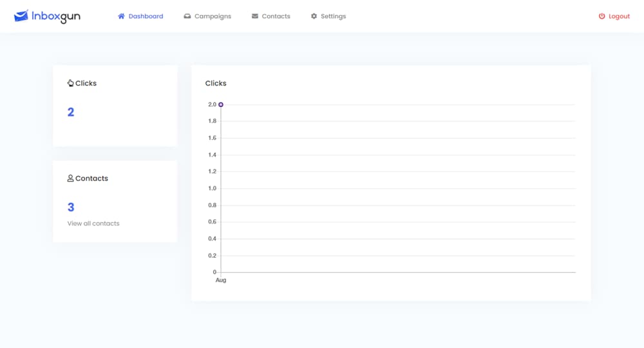644x348 pixels.
Task: Click the 0 y-axis label
Action: [214, 272]
